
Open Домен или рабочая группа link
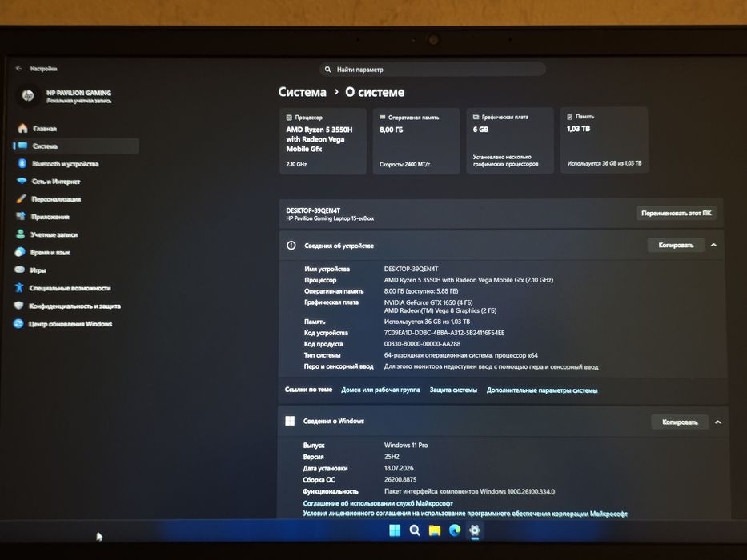click(380, 390)
